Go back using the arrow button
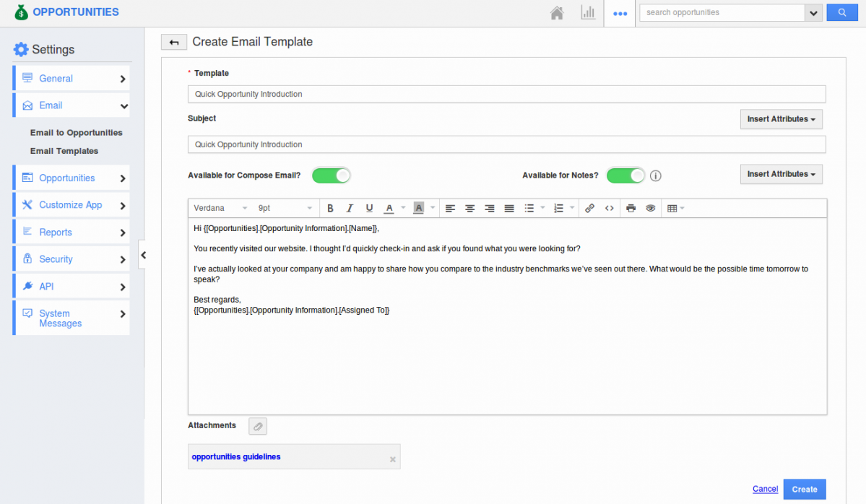Screen dimensions: 866x504 point(173,42)
